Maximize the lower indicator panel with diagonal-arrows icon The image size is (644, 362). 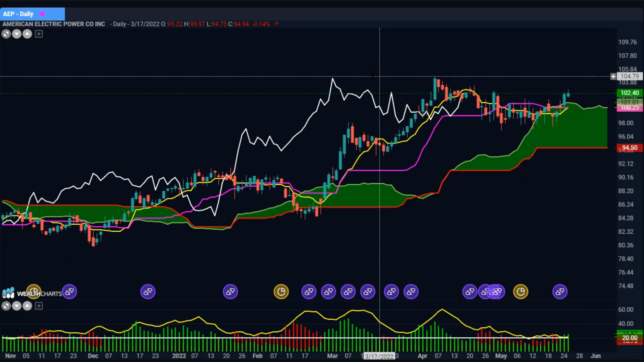click(x=6, y=306)
